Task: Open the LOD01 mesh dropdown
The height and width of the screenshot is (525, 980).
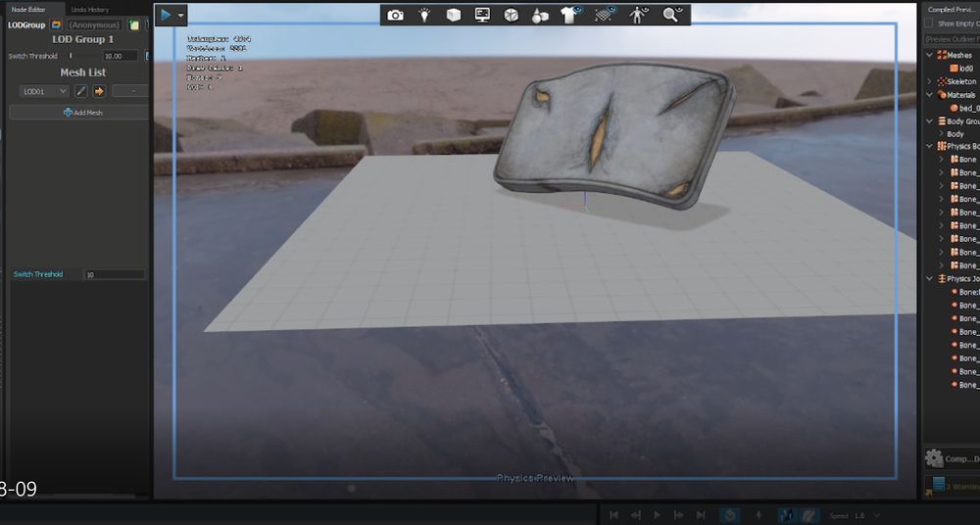Action: 44,91
